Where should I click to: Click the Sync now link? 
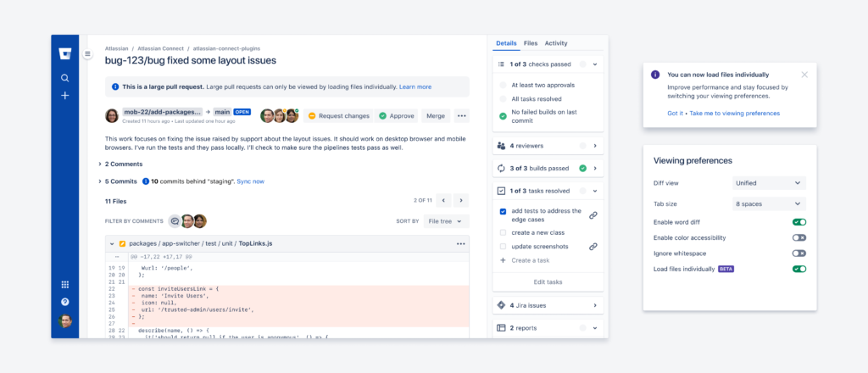click(x=250, y=181)
